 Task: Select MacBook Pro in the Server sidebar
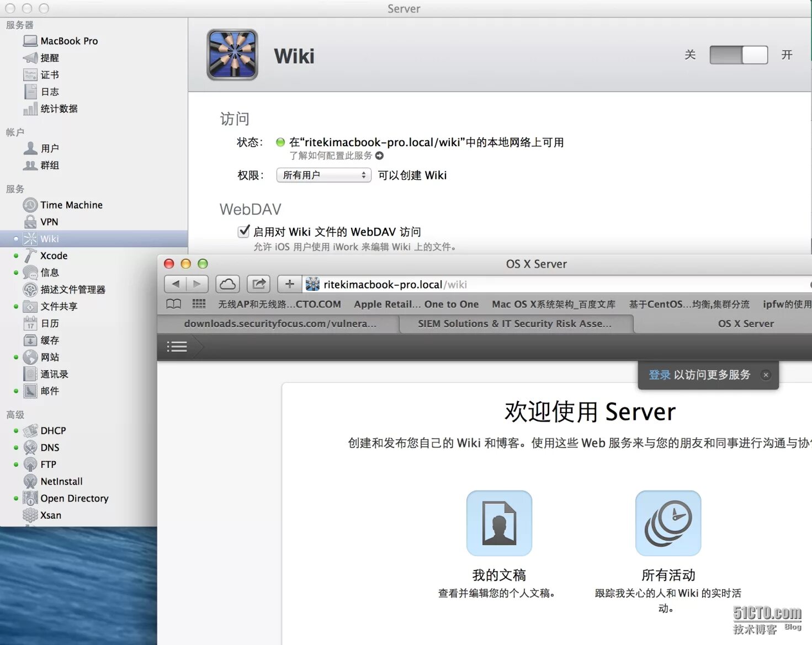[x=61, y=41]
